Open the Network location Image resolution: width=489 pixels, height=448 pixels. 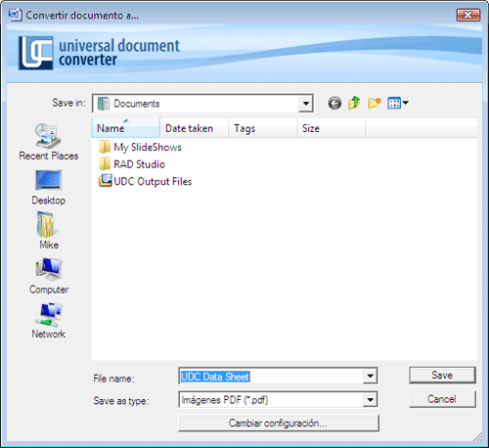pyautogui.click(x=49, y=321)
